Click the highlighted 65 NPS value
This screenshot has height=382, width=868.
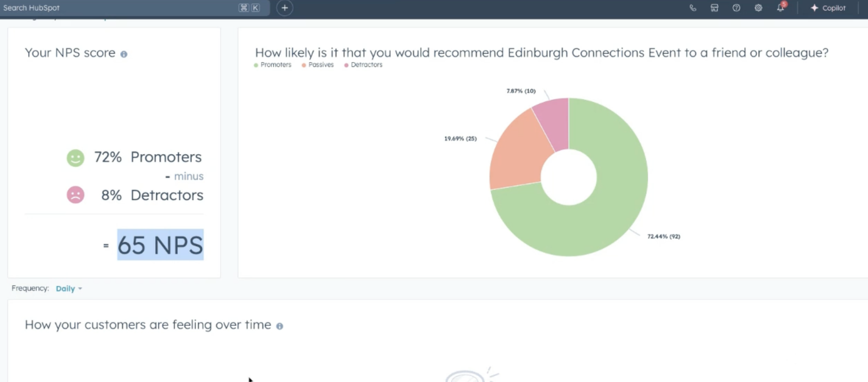160,245
